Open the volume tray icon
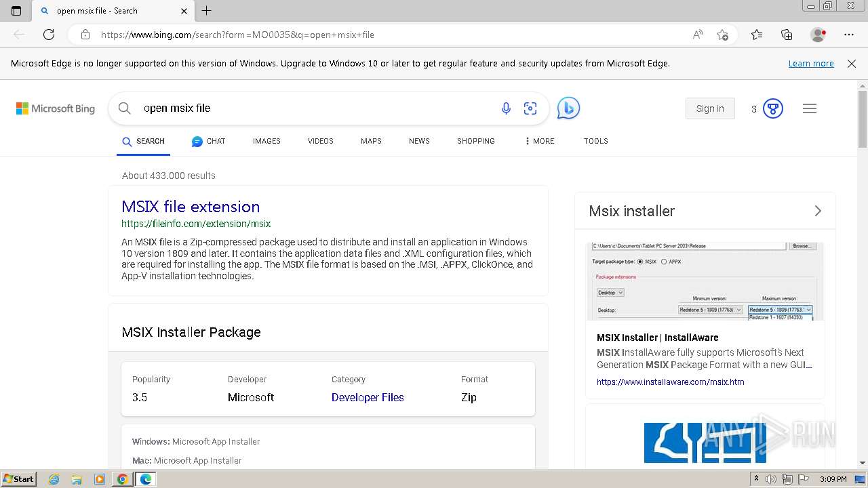 [771, 479]
